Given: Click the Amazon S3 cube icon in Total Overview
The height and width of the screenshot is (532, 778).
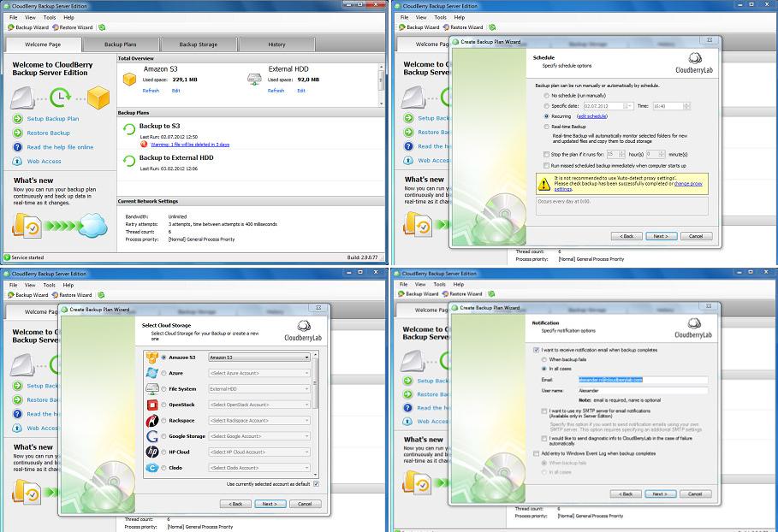Looking at the screenshot, I should coord(129,80).
